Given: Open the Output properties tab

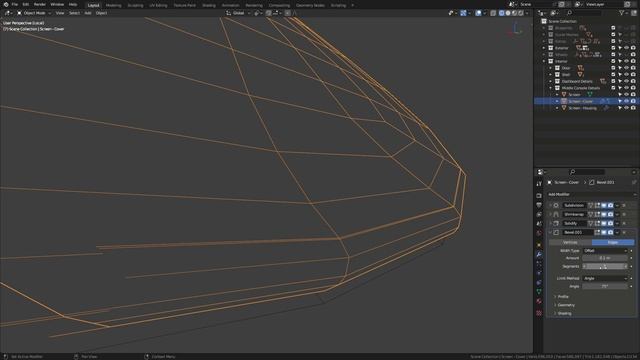Looking at the screenshot, I should click(539, 205).
